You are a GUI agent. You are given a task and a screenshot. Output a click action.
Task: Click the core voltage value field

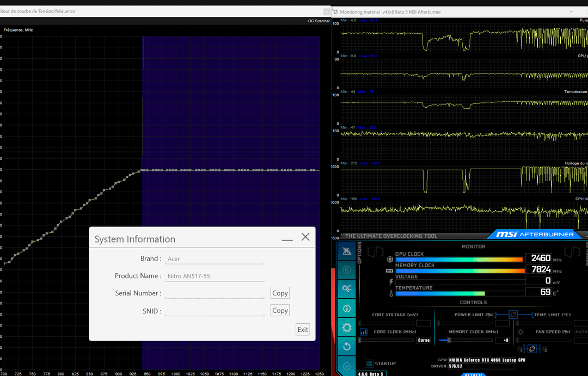[424, 323]
